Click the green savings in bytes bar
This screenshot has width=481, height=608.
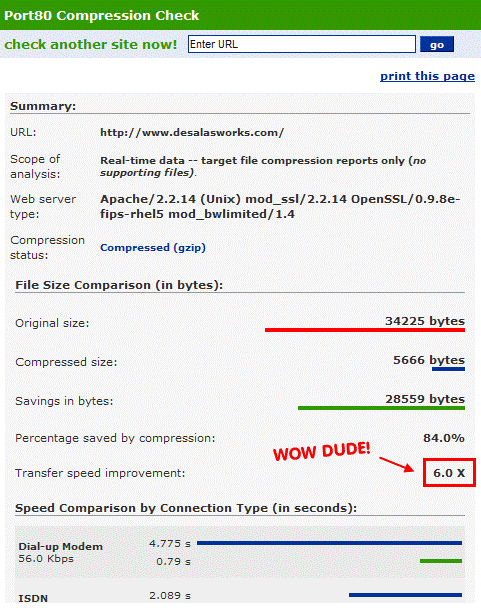381,408
